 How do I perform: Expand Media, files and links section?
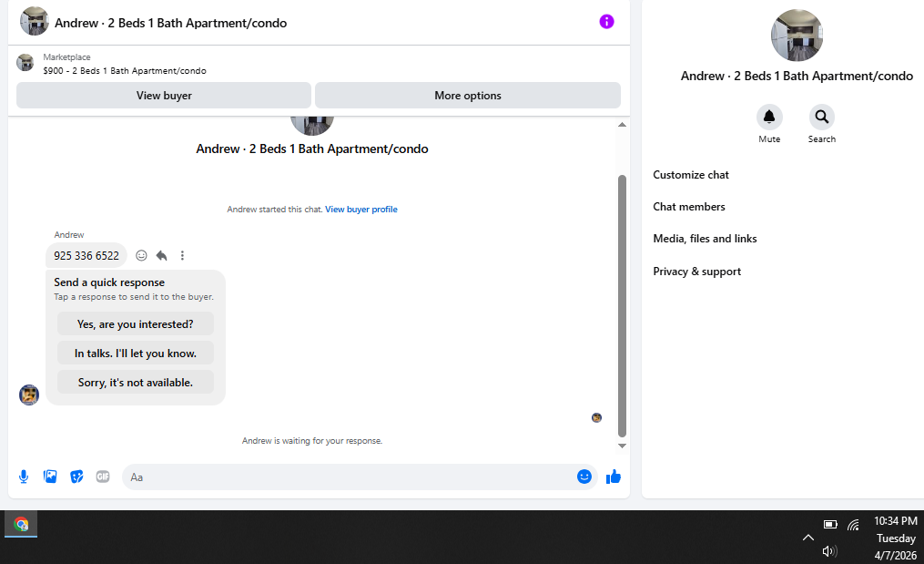705,239
